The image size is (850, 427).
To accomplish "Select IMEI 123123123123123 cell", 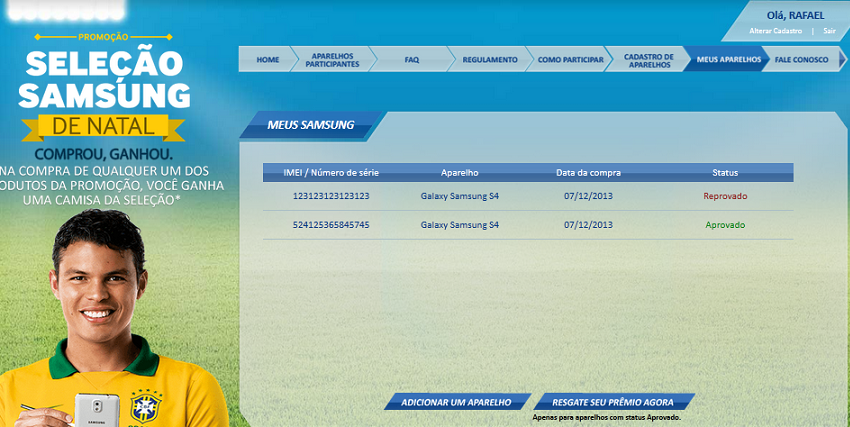I will (x=331, y=196).
